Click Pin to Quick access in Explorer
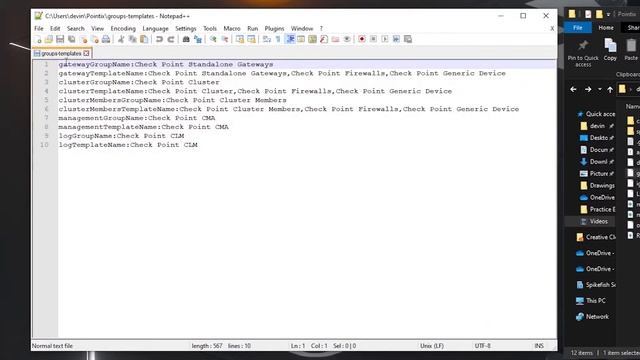Viewport: 640px width, 360px height. [583, 53]
